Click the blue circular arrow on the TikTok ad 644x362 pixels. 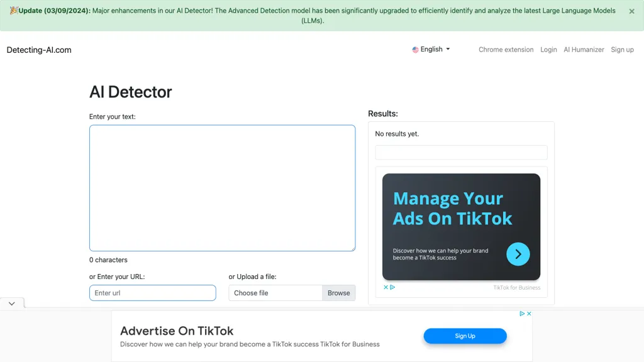coord(518,254)
